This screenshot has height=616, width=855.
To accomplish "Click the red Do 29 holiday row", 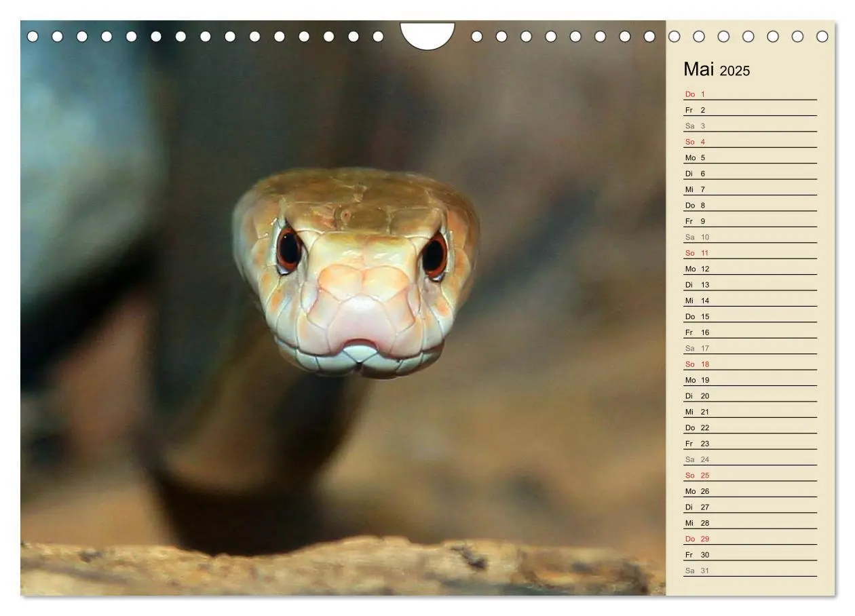I will (x=750, y=539).
